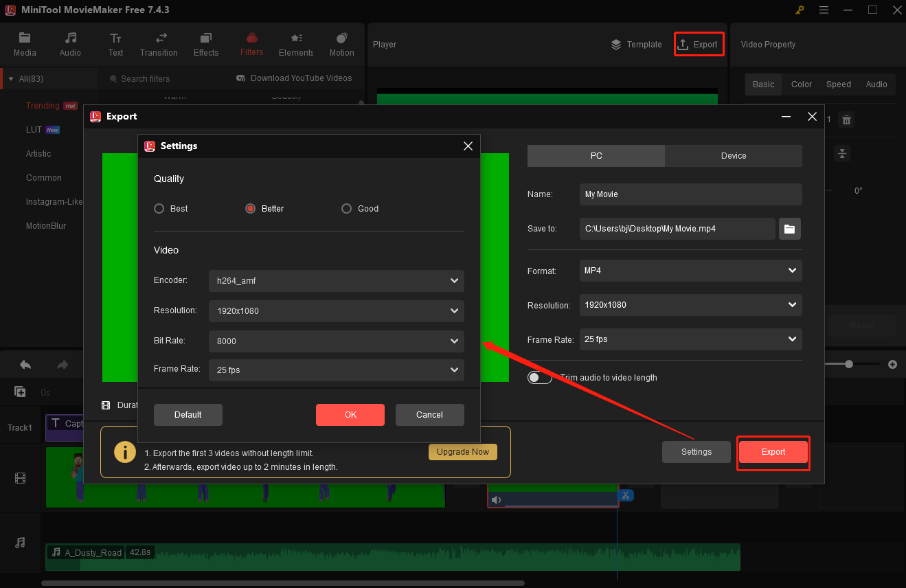Image resolution: width=906 pixels, height=588 pixels.
Task: Switch to the Device export tab
Action: pyautogui.click(x=734, y=156)
